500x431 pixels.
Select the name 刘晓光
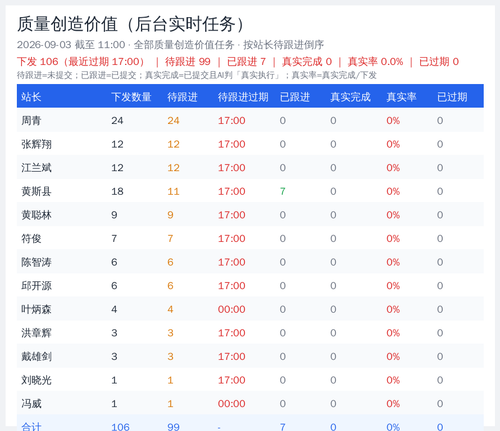click(36, 380)
